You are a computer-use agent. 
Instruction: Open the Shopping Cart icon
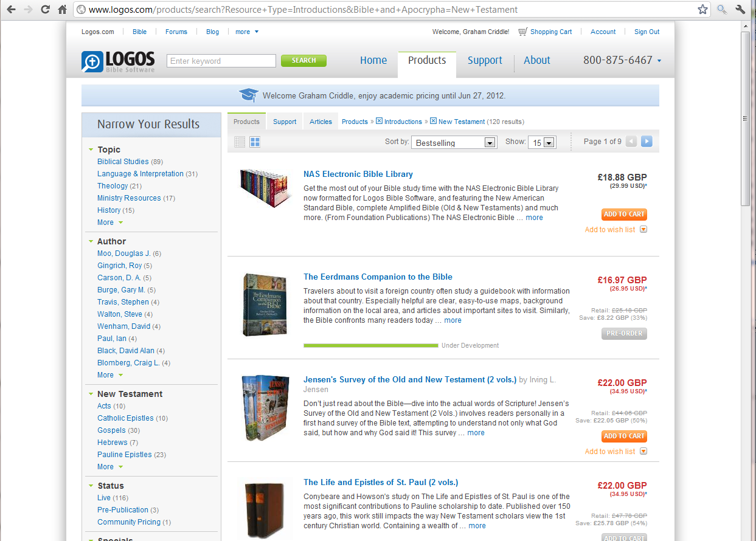pos(522,32)
